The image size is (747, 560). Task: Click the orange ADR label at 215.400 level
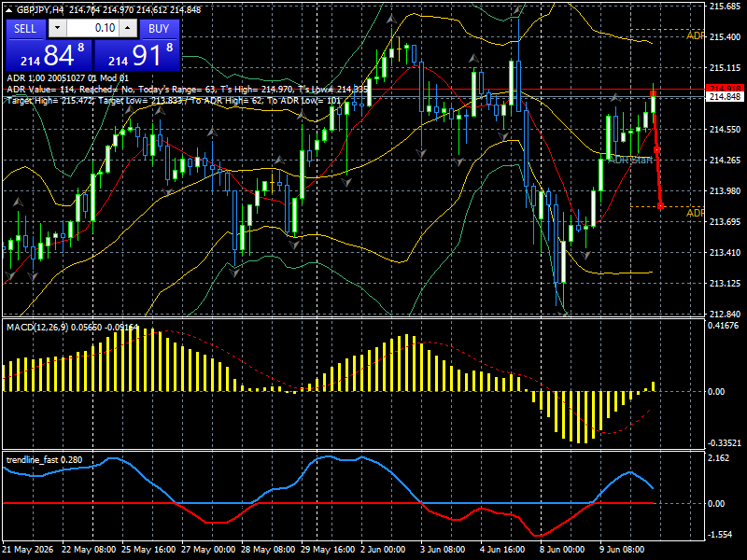click(x=695, y=35)
